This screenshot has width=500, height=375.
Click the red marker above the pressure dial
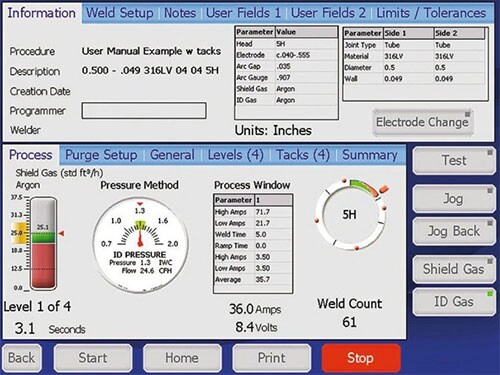140,203
